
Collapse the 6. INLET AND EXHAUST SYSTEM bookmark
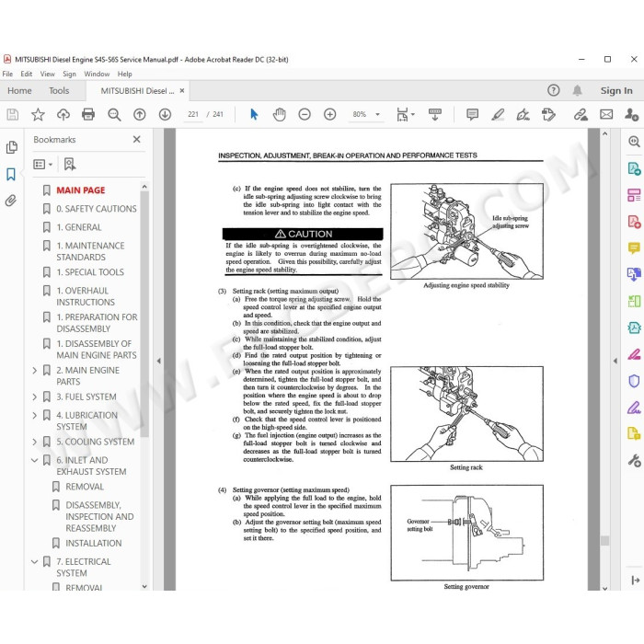[x=35, y=460]
